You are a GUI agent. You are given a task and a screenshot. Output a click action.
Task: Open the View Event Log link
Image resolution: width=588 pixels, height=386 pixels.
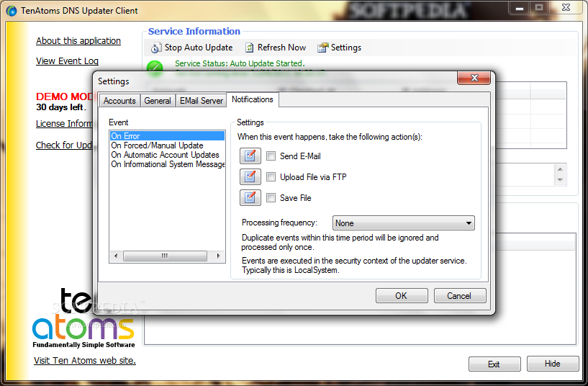(67, 60)
